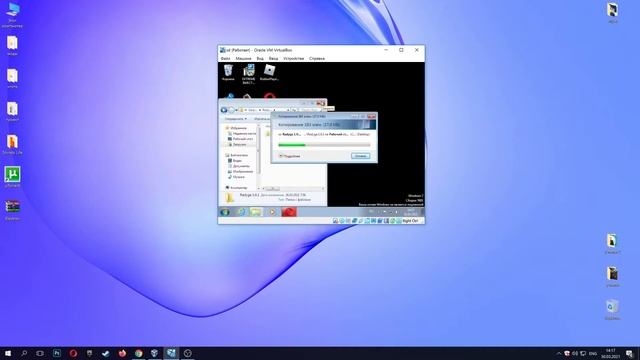
Task: Switch the ENG input language indicator
Action: [x=593, y=353]
